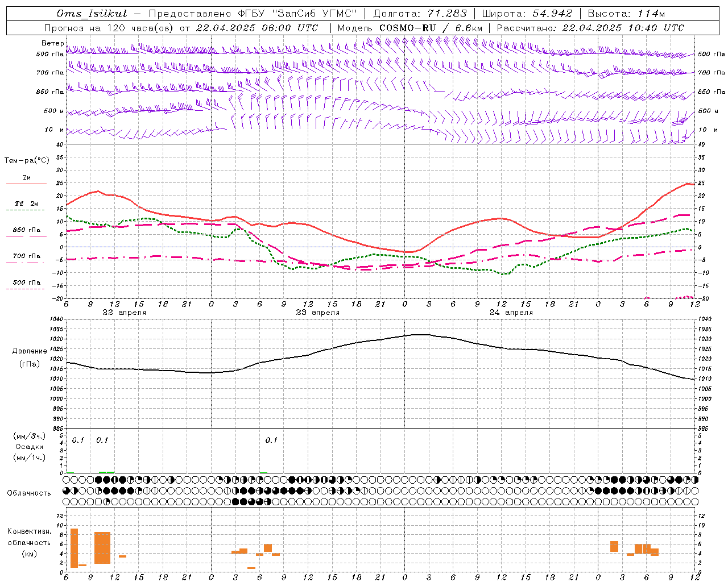Click the (мм/1ч.) precipitation unit label
This screenshot has height=582, width=728.
(x=30, y=458)
